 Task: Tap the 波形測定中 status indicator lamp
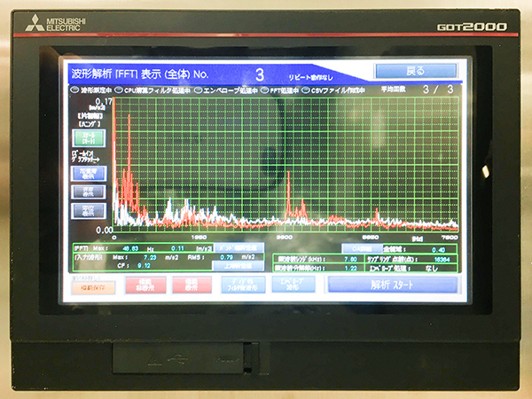tap(73, 90)
